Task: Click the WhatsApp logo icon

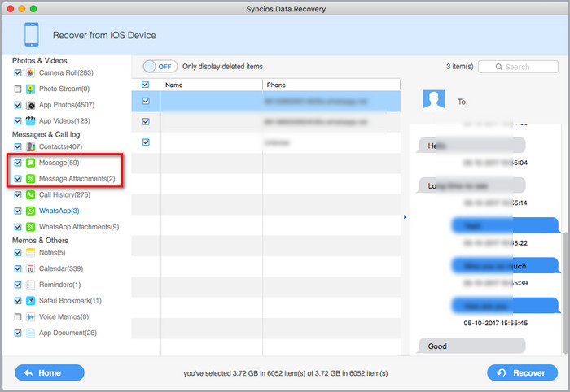Action: pyautogui.click(x=31, y=211)
